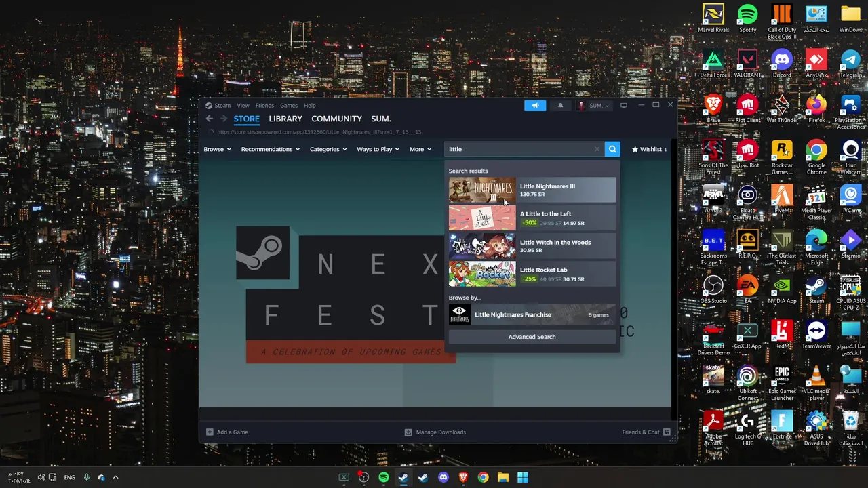The height and width of the screenshot is (488, 868).
Task: Select the FiveM desktop icon
Action: pos(782,199)
